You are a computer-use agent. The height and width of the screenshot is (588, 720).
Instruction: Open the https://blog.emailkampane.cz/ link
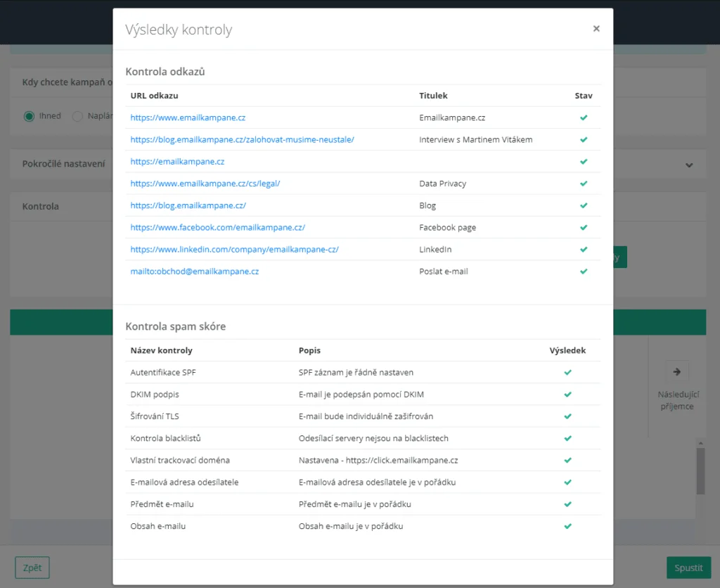188,206
